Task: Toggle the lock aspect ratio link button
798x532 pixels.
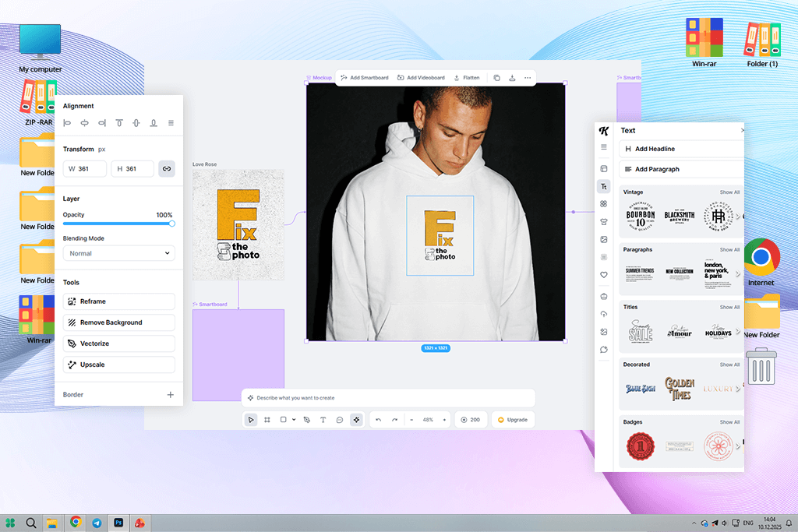Action: pos(167,168)
